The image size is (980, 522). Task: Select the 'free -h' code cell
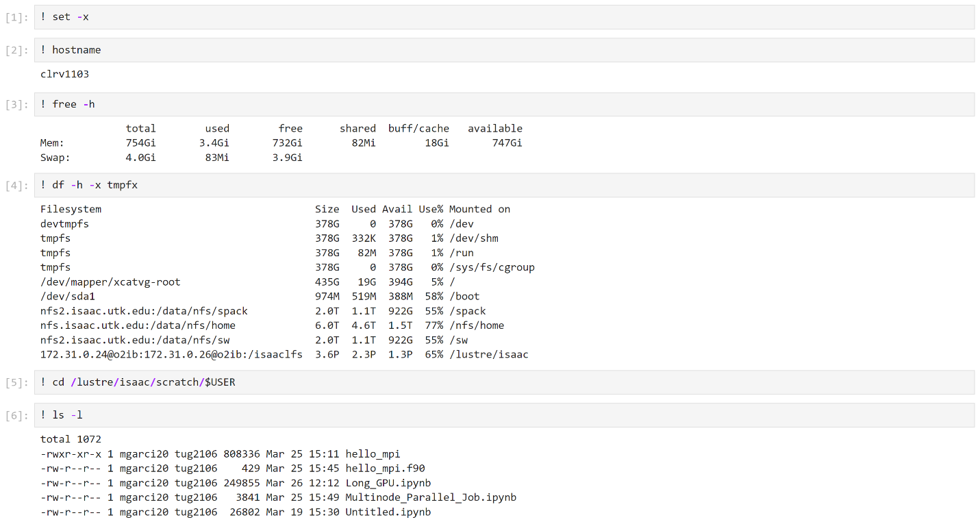pyautogui.click(x=503, y=104)
